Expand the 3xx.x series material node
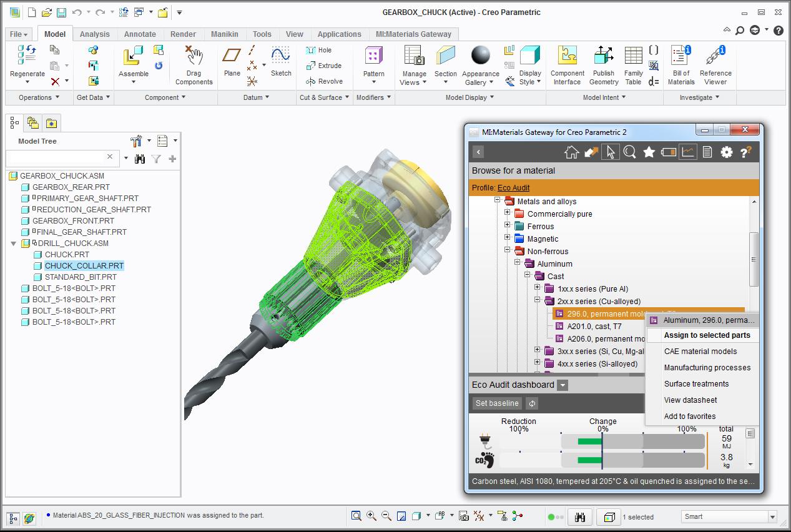This screenshot has height=532, width=791. pyautogui.click(x=537, y=351)
